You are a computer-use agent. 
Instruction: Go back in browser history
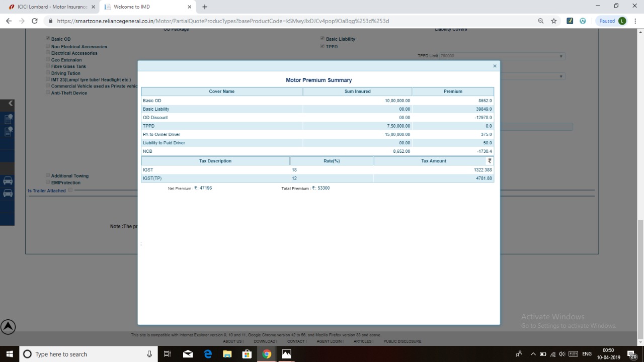pyautogui.click(x=9, y=21)
